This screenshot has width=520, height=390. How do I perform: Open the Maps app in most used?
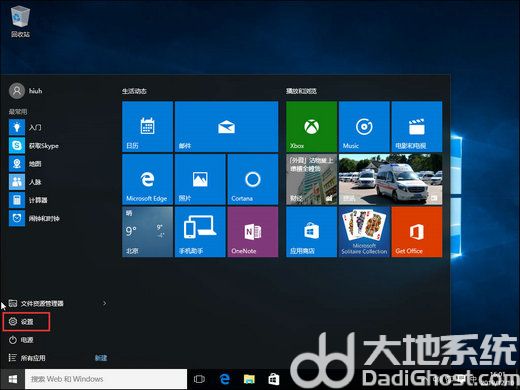25,164
